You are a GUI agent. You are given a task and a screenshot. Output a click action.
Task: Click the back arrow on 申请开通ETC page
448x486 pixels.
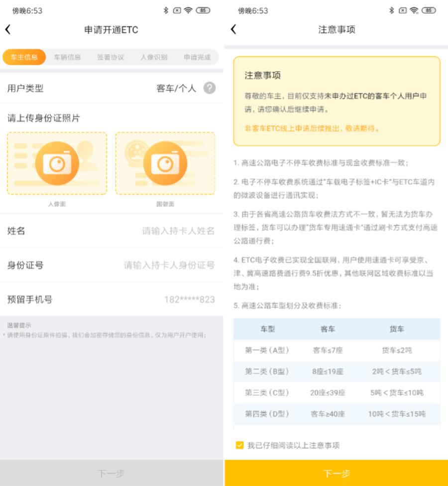[8, 30]
